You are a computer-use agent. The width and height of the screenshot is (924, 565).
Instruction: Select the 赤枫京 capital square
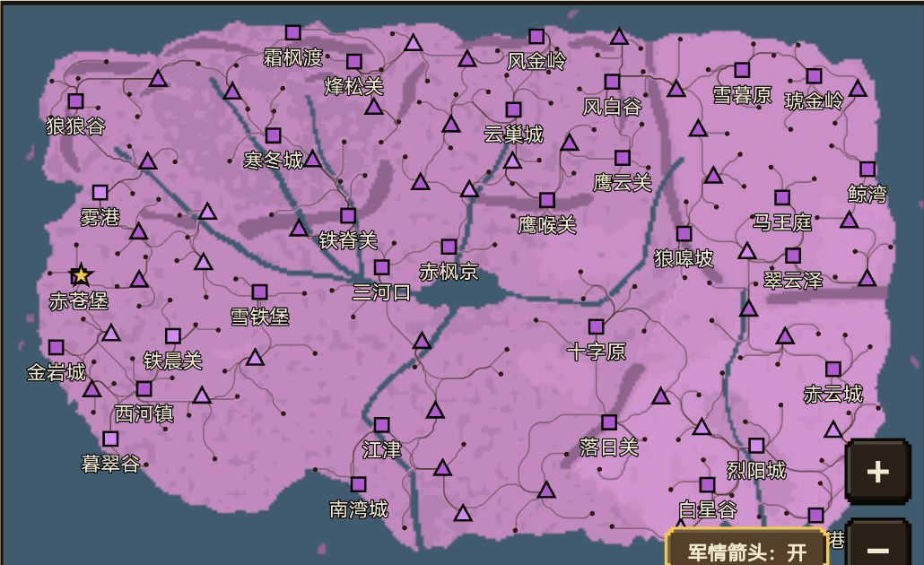click(449, 247)
